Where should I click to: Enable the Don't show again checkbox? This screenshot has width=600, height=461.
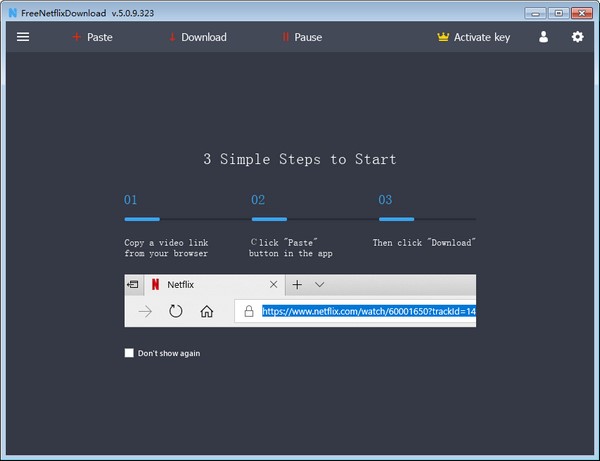(129, 353)
